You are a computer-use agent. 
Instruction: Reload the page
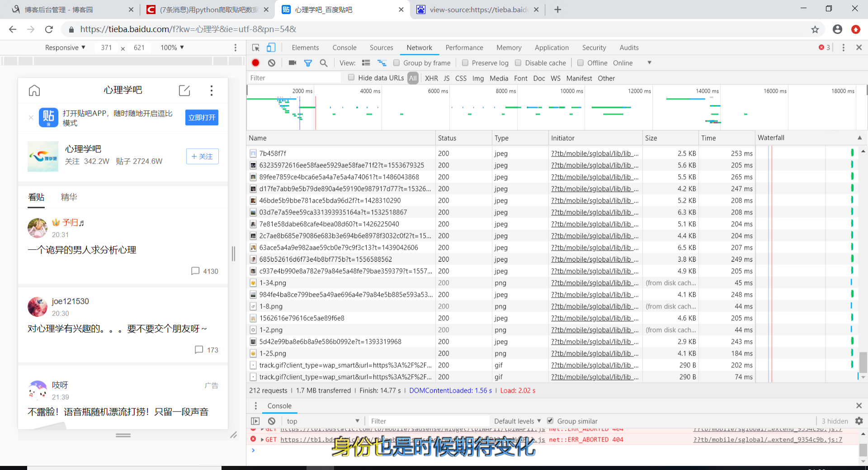tap(49, 29)
